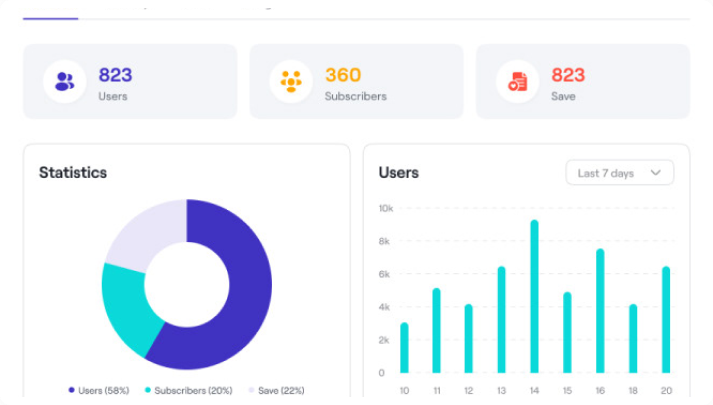Image resolution: width=713 pixels, height=405 pixels.
Task: Click the tallest bar for day 14
Action: (x=534, y=297)
